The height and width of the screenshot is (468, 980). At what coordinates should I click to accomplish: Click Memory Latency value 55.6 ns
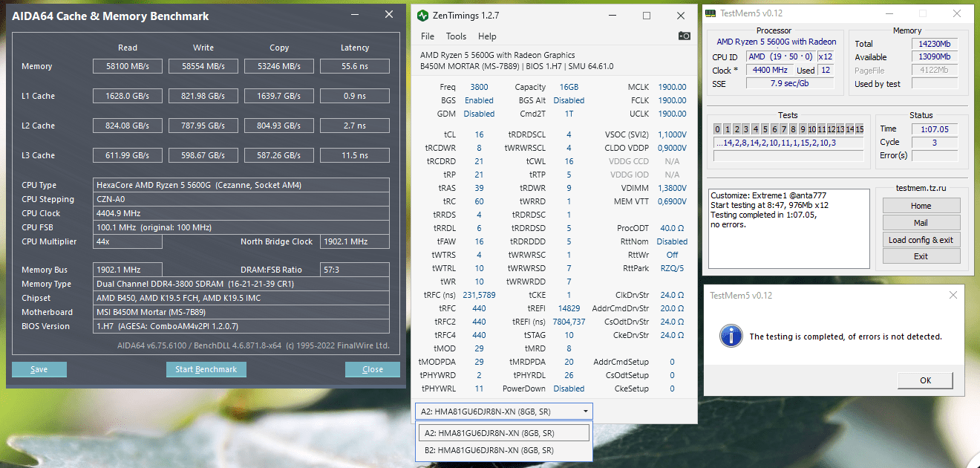pyautogui.click(x=355, y=66)
